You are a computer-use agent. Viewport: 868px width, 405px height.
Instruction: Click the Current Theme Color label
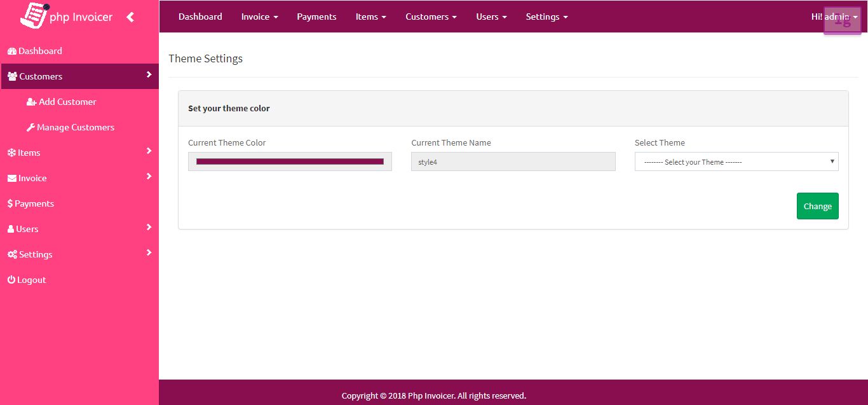pos(227,142)
